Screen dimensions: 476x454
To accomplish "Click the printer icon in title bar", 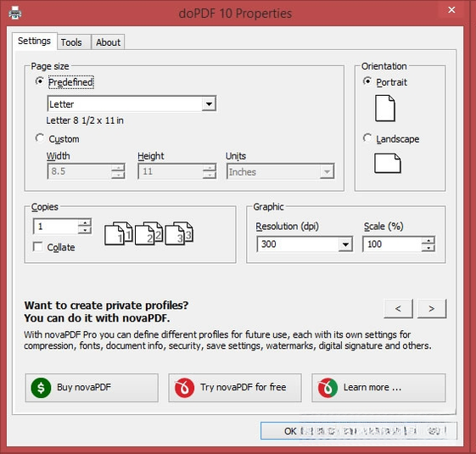I will tap(15, 13).
